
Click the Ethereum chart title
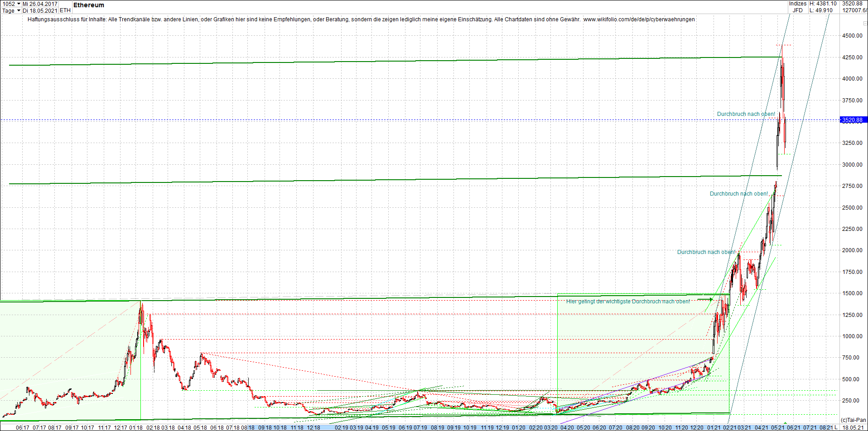point(89,5)
